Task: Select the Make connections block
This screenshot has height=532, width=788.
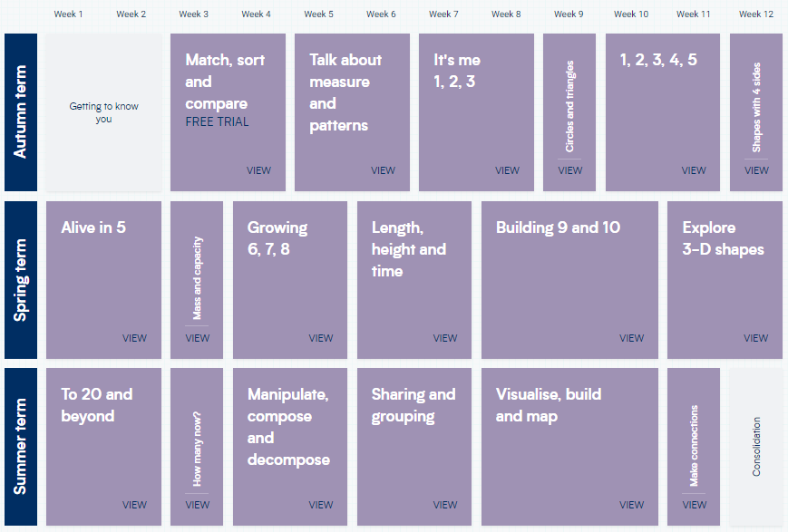Action: click(x=694, y=447)
